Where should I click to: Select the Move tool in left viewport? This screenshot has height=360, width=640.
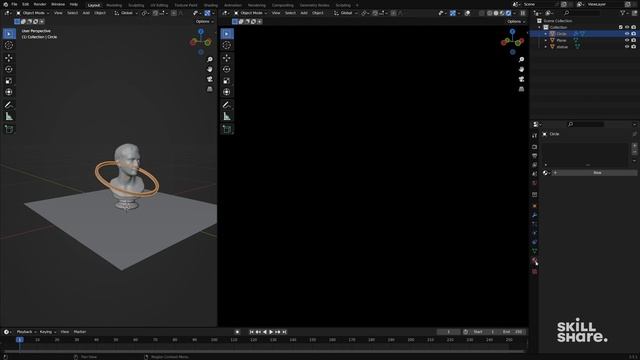(x=9, y=58)
